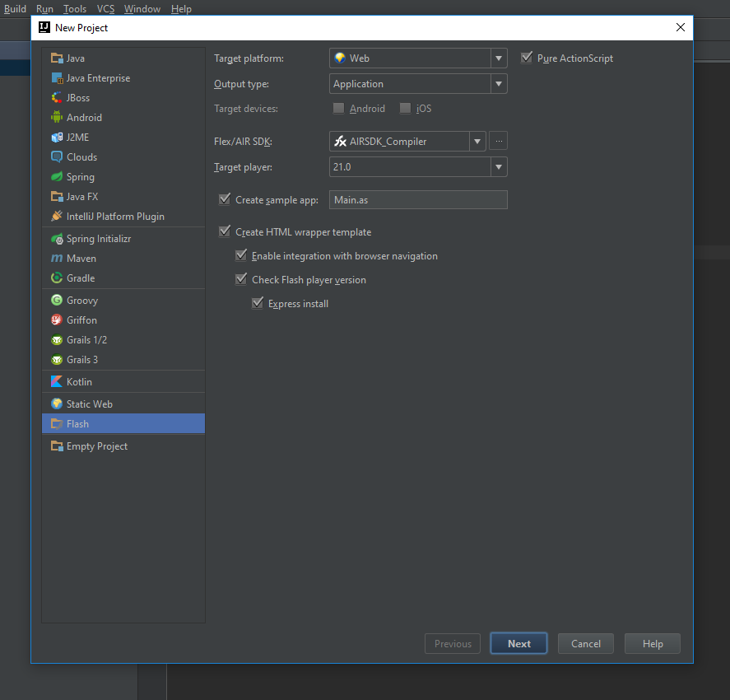
Task: Choose the Maven project icon
Action: (x=57, y=259)
